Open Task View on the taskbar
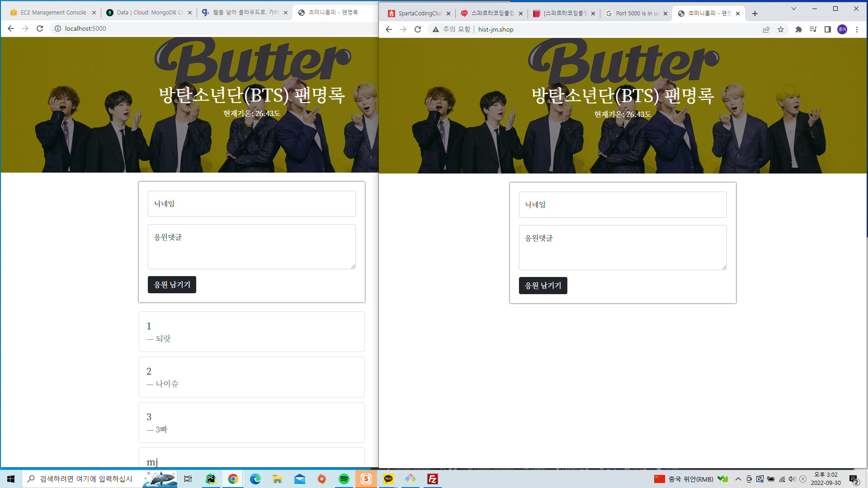 pos(188,479)
